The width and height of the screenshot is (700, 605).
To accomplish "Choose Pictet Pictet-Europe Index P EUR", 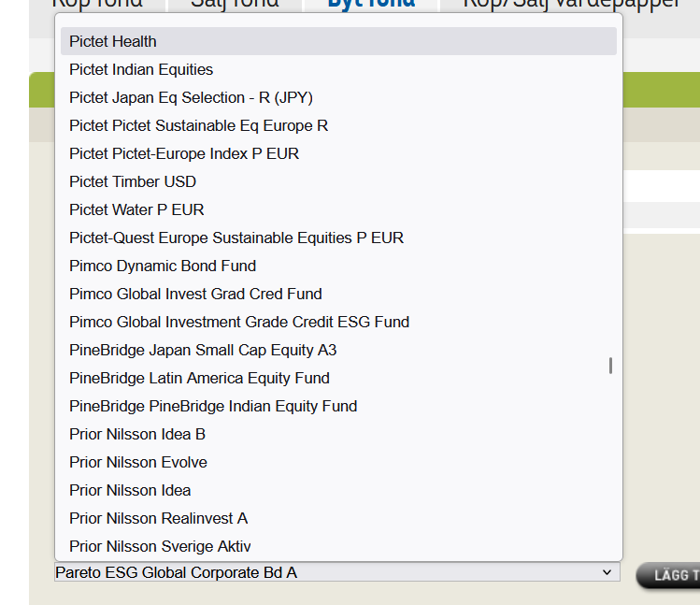I will [184, 153].
